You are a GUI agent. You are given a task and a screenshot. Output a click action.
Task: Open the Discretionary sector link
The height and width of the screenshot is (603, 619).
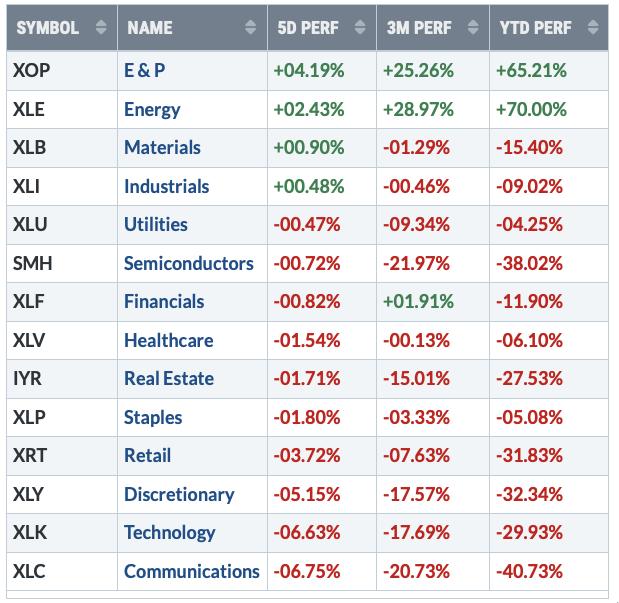(179, 494)
